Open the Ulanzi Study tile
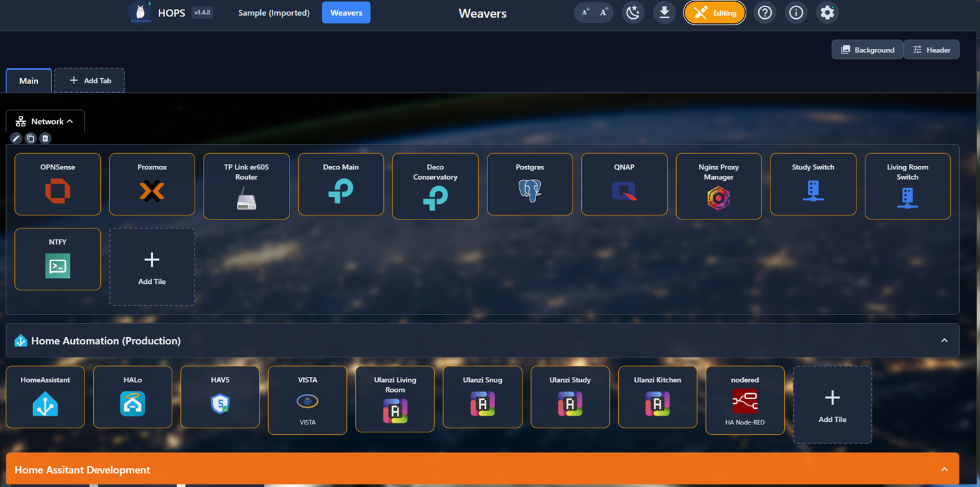Viewport: 980px width, 487px height. point(570,397)
